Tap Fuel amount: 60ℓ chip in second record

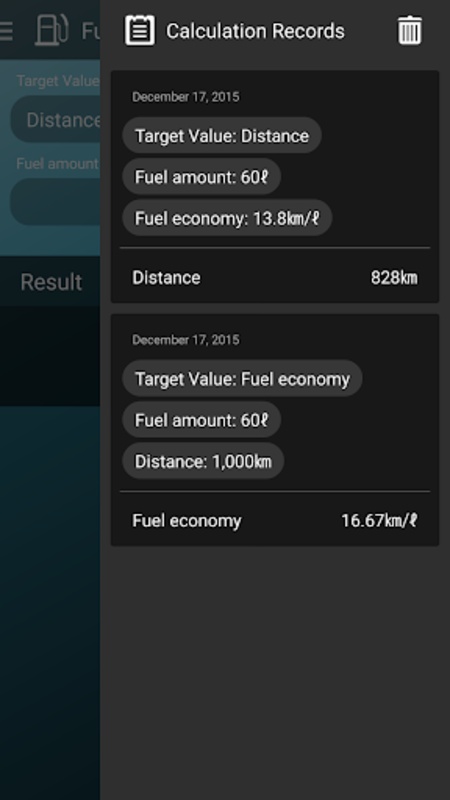click(x=202, y=420)
